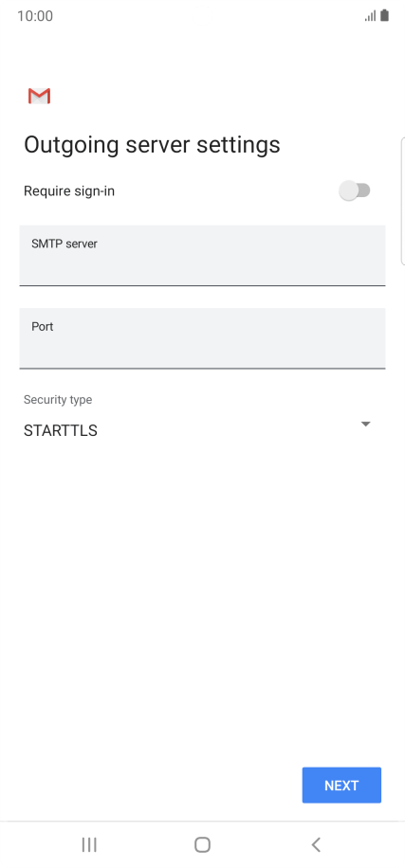The height and width of the screenshot is (868, 405).
Task: Tap the Security type label
Action: coord(58,400)
